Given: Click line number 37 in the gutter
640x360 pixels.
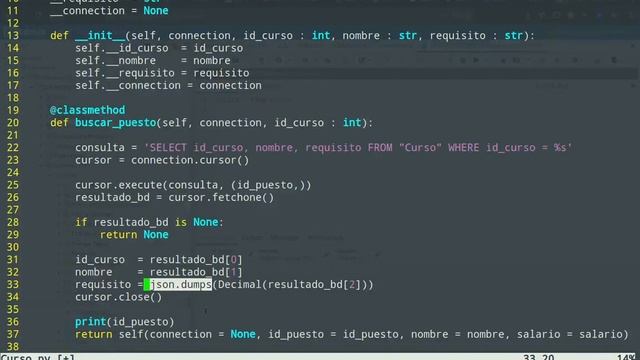Looking at the screenshot, I should (x=13, y=334).
